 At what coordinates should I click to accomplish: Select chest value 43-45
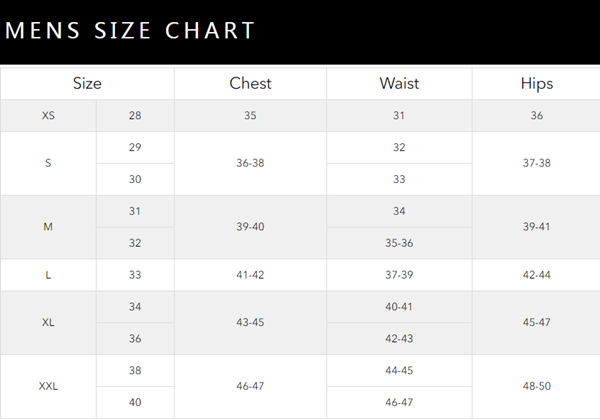coord(250,322)
